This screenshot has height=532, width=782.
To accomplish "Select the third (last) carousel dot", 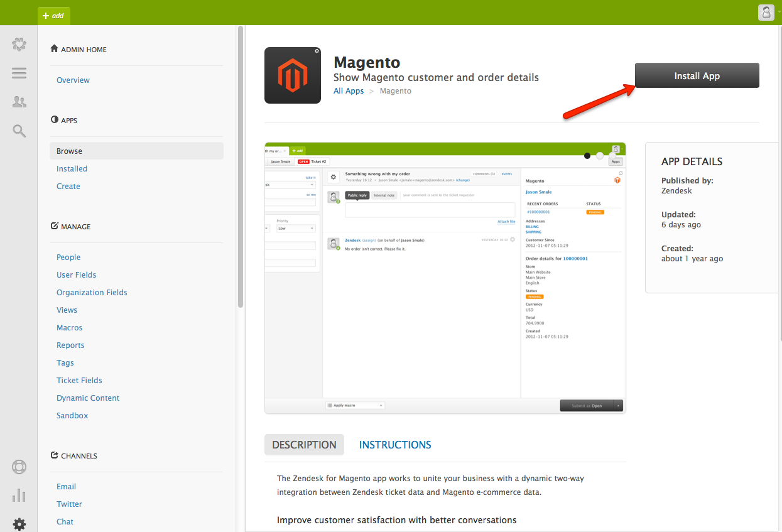I will (612, 156).
